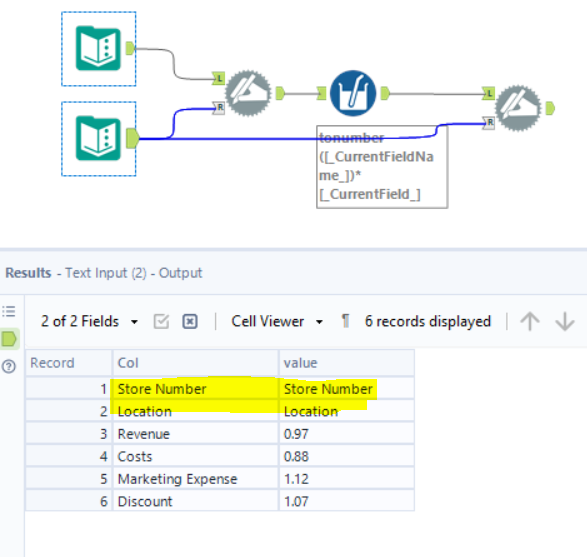587x557 pixels.
Task: Click the value column header
Action: (347, 363)
